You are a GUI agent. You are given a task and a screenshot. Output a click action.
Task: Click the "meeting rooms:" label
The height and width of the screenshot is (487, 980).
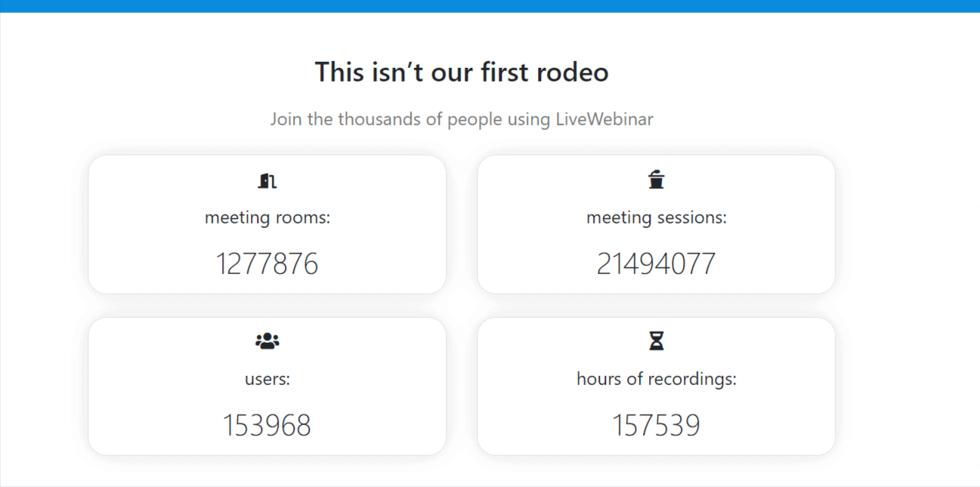pos(267,218)
